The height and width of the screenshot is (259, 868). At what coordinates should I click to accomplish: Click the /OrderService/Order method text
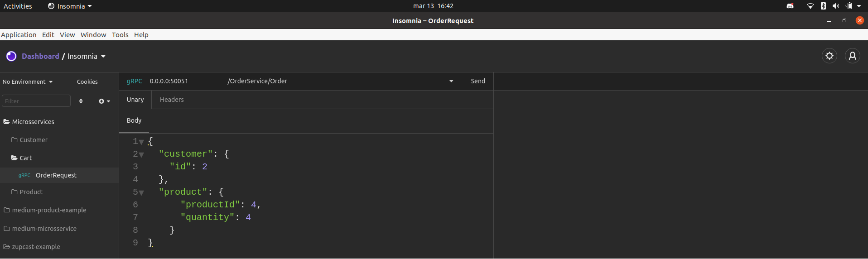(x=257, y=81)
